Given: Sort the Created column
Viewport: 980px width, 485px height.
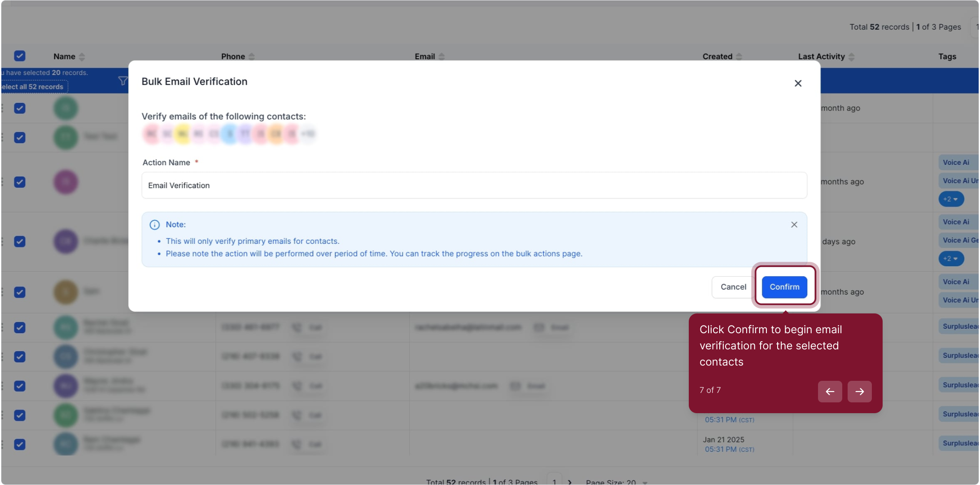Looking at the screenshot, I should pyautogui.click(x=739, y=57).
